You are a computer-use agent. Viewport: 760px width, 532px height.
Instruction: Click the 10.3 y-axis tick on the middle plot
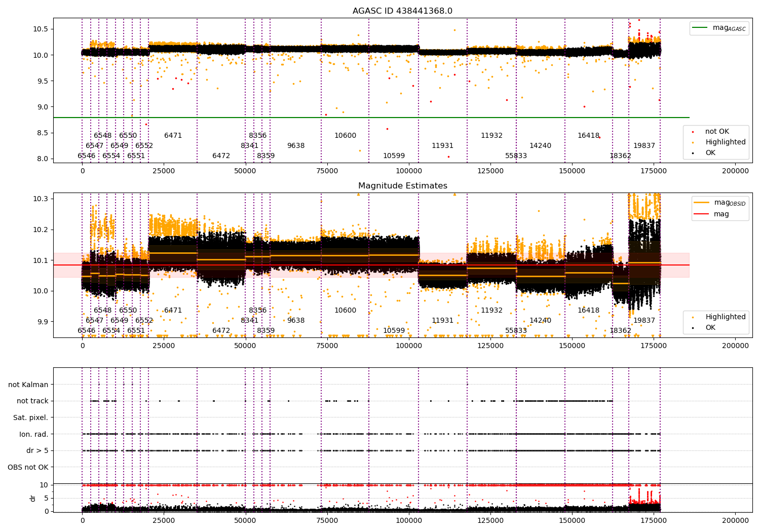pyautogui.click(x=41, y=199)
